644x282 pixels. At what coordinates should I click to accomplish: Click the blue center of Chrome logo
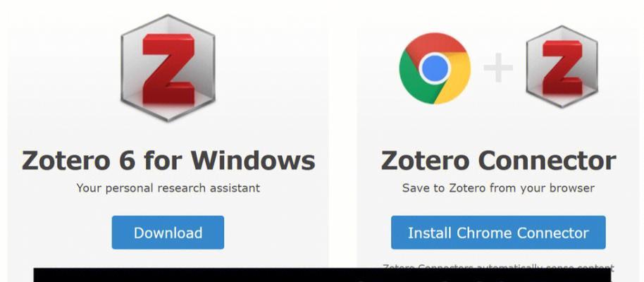click(x=435, y=68)
